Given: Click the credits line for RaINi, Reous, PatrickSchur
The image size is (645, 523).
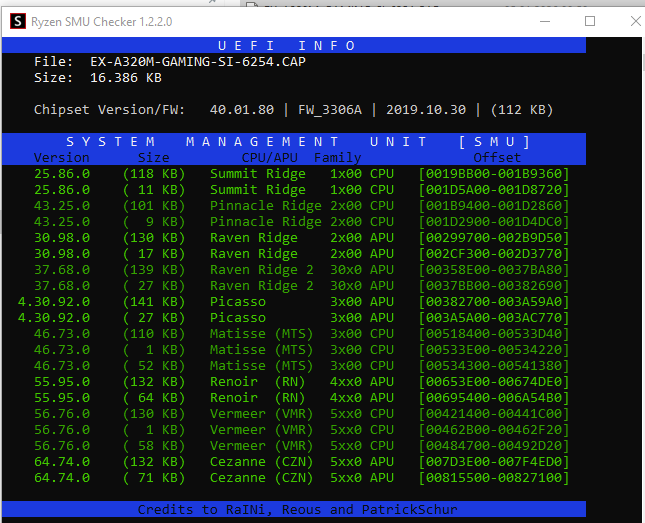Looking at the screenshot, I should point(297,510).
